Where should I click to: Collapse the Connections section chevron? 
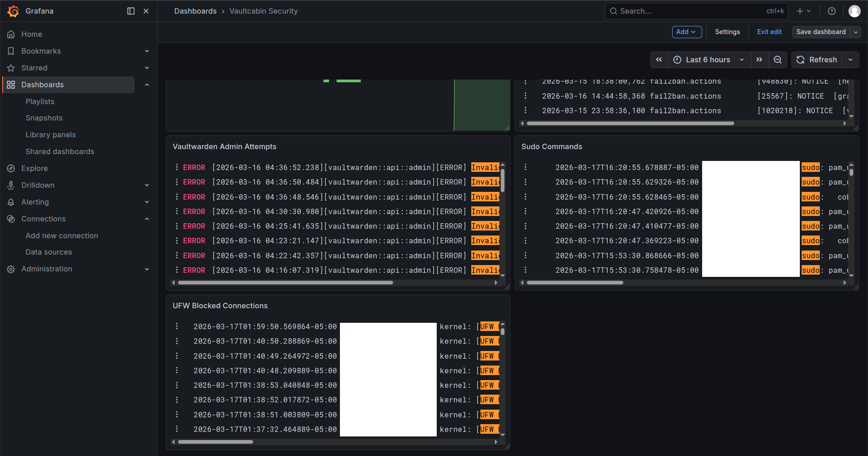click(147, 219)
